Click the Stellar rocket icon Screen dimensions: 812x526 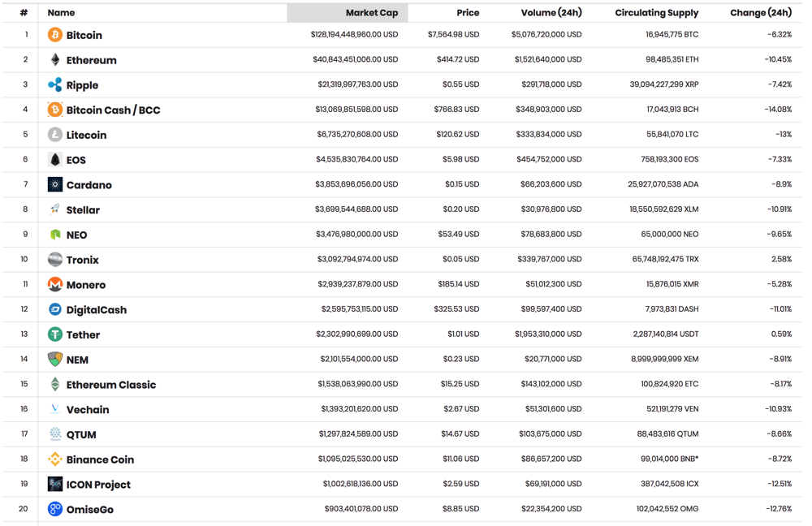[x=55, y=209]
